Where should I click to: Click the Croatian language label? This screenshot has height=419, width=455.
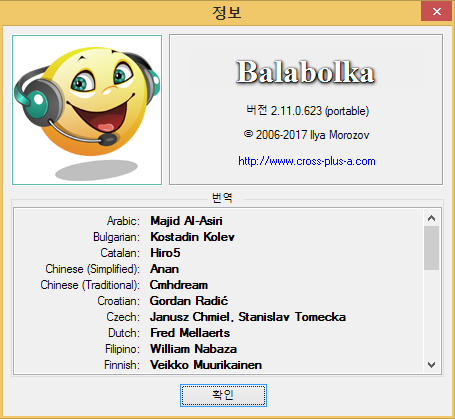[119, 301]
